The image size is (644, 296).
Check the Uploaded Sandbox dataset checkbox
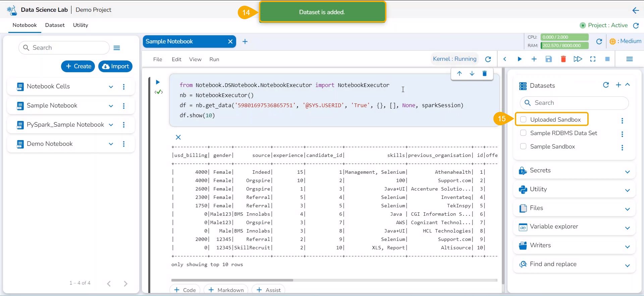[523, 119]
